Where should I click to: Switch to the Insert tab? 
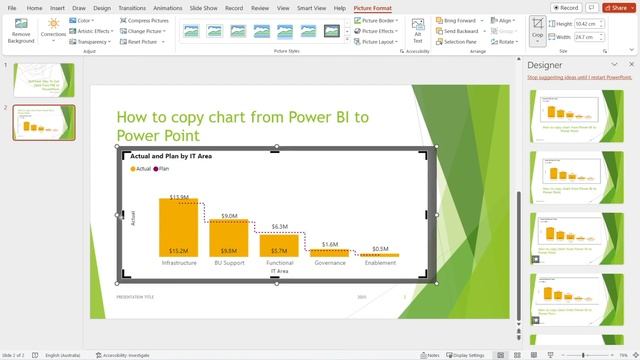pyautogui.click(x=57, y=8)
